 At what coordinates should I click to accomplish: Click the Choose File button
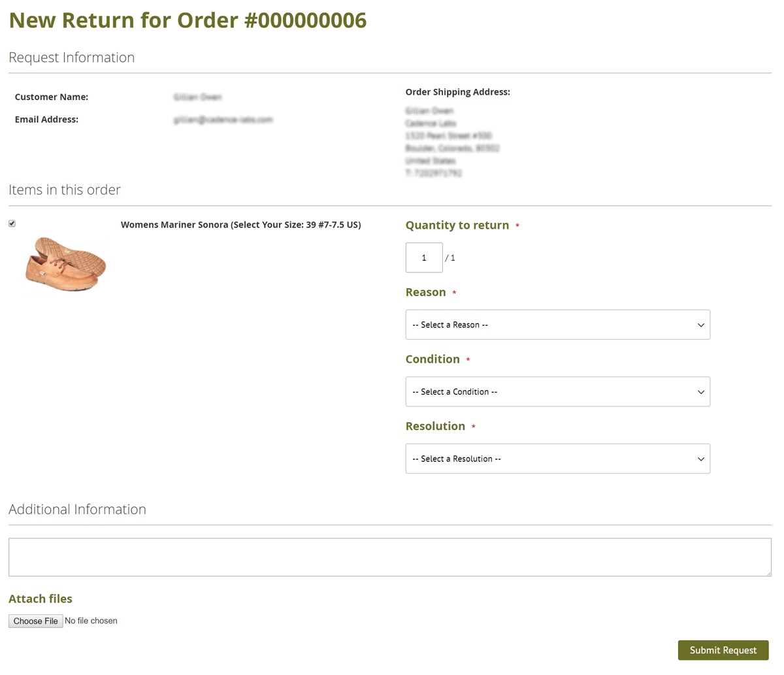(x=36, y=621)
